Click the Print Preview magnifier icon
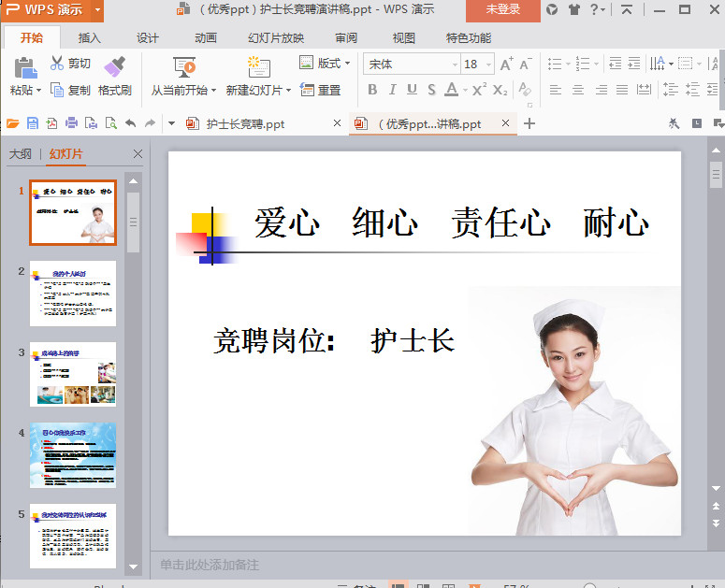The width and height of the screenshot is (725, 588). point(111,123)
